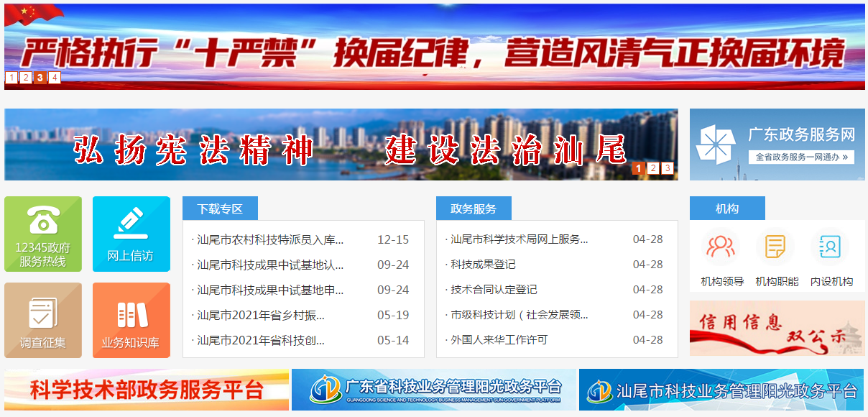The height and width of the screenshot is (417, 868).
Task: Click the 广东政务服务网 pinwheel logo banner
Action: [x=777, y=145]
